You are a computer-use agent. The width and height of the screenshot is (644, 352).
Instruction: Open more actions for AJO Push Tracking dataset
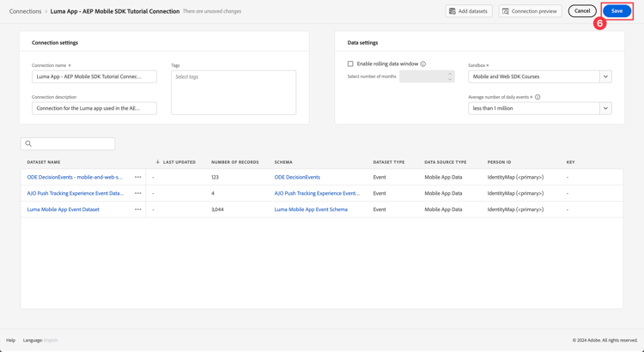coord(138,193)
